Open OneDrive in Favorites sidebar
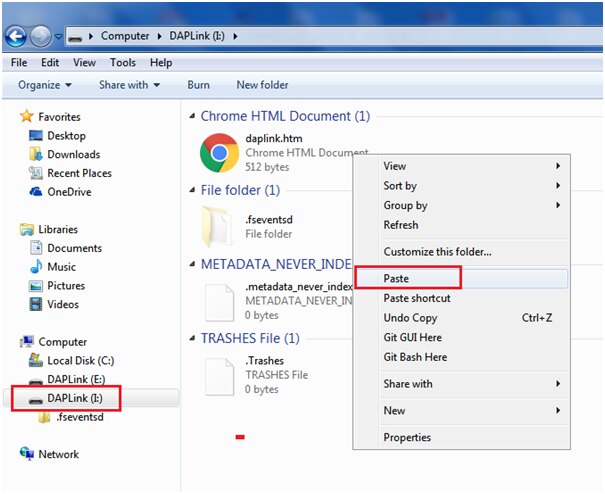 [68, 192]
